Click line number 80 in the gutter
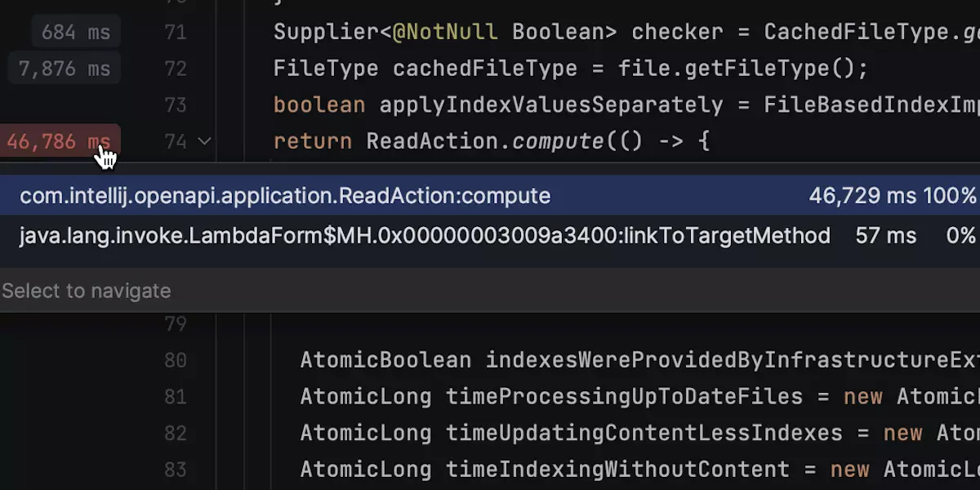This screenshot has width=980, height=490. 175,360
